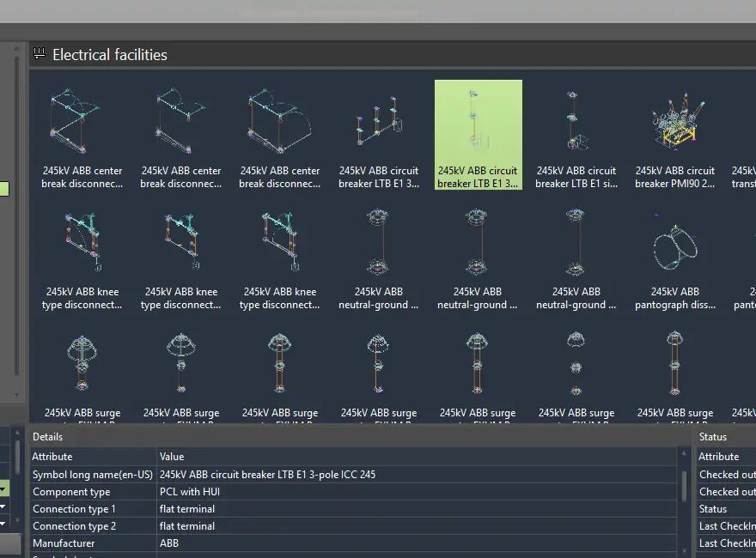Select the 245kV ABB circuit breaker PMI90 symbol
Viewport: 756px width, 558px height.
click(674, 135)
